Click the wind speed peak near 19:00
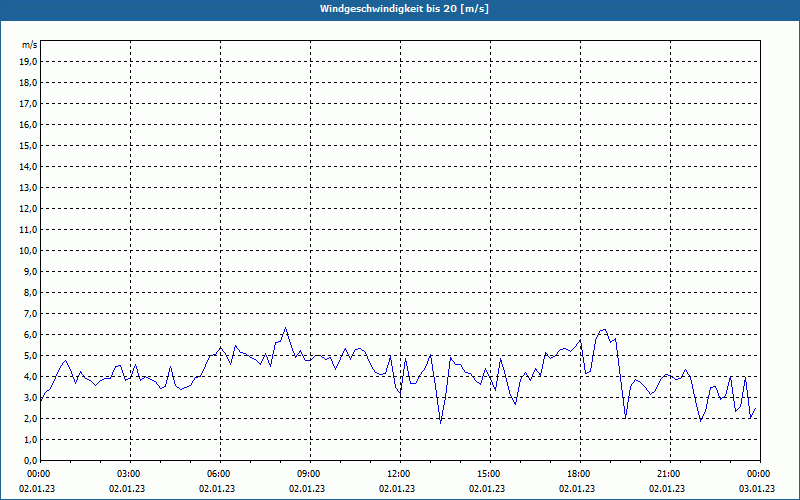The height and width of the screenshot is (500, 800). click(604, 330)
